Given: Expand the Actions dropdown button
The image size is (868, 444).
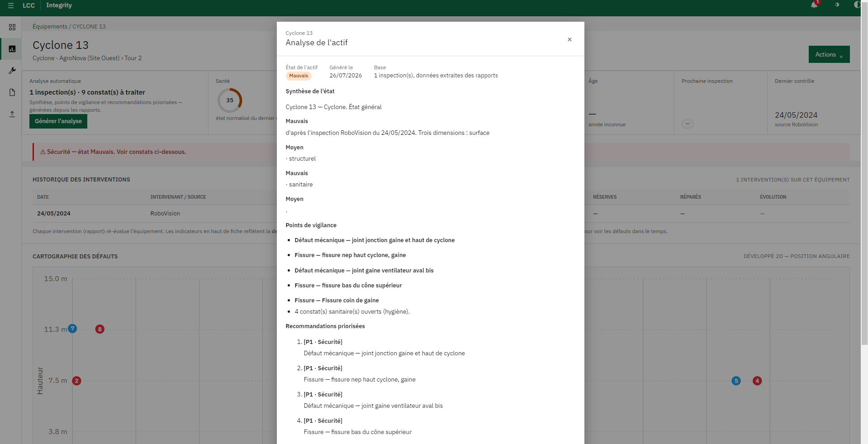Looking at the screenshot, I should (x=829, y=54).
